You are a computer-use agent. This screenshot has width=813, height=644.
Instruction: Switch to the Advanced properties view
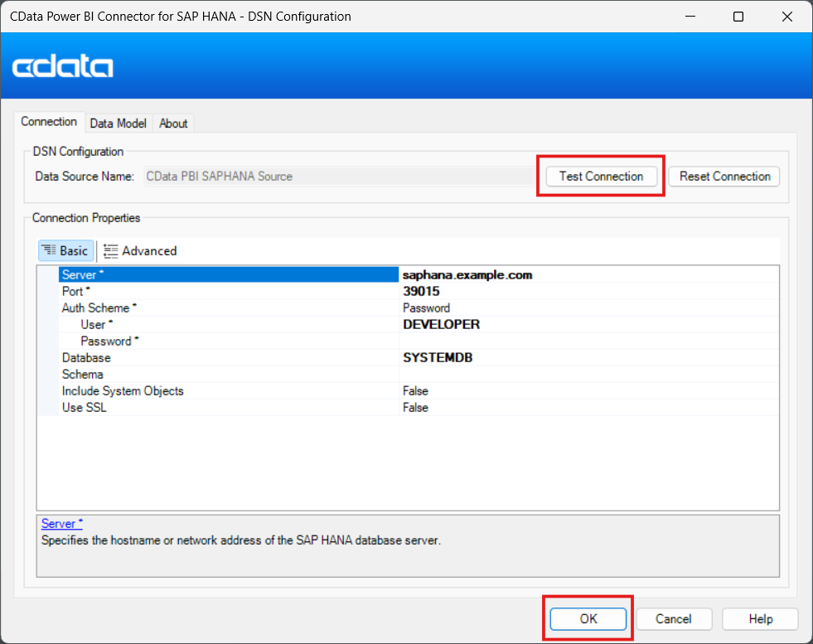[x=140, y=251]
